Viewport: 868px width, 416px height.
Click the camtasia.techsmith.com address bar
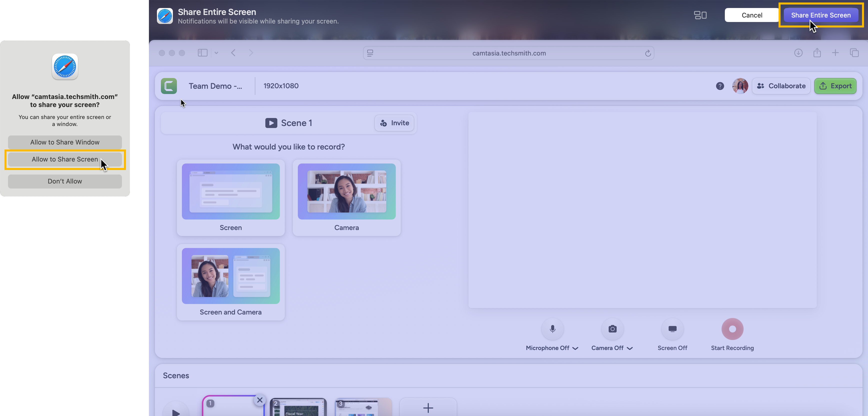[508, 53]
